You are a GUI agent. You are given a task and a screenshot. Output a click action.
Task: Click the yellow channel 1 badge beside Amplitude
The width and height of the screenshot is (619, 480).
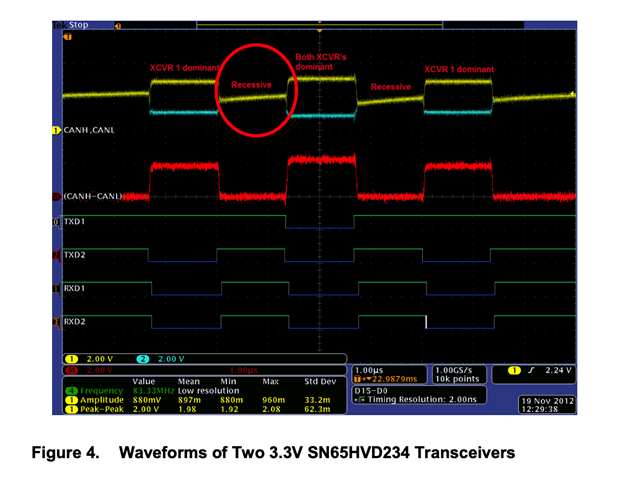71,400
